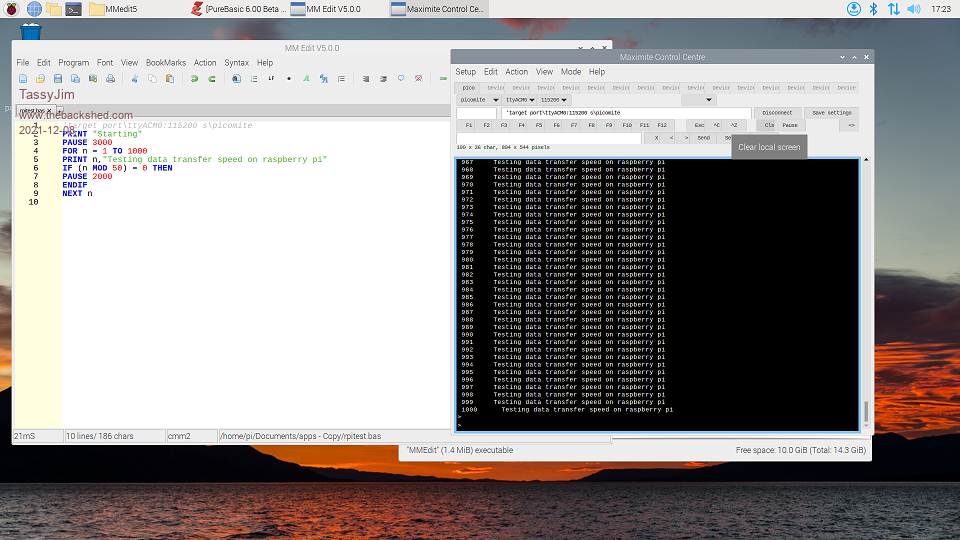Screen dimensions: 960x540
Task: Click the F1 function key button
Action: coord(468,125)
